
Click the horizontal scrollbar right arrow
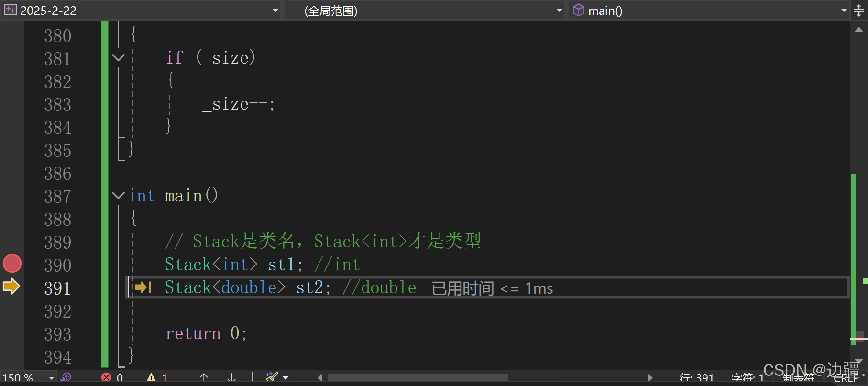pos(650,378)
